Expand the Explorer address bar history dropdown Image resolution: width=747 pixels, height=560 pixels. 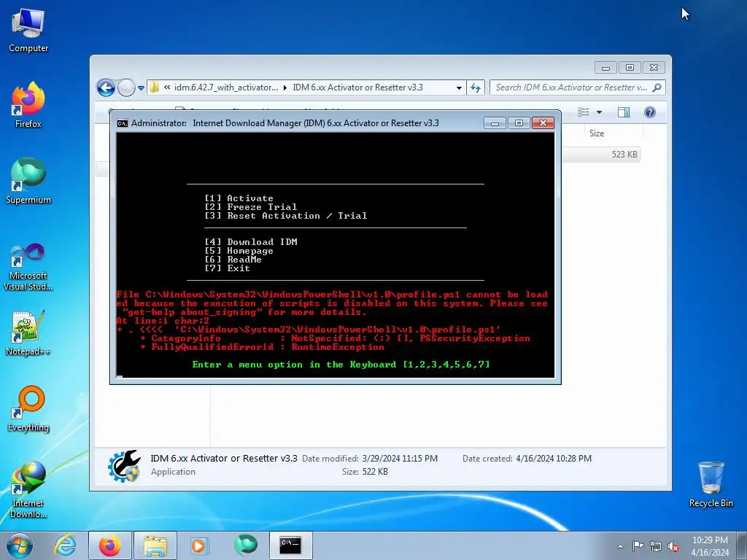pos(459,87)
